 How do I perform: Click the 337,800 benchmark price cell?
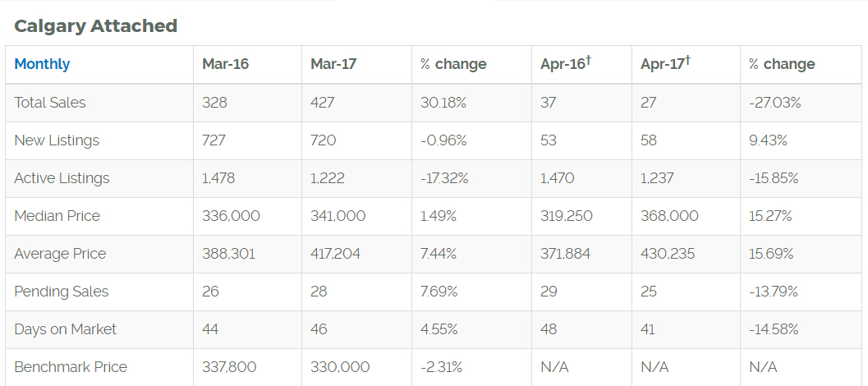pyautogui.click(x=229, y=367)
